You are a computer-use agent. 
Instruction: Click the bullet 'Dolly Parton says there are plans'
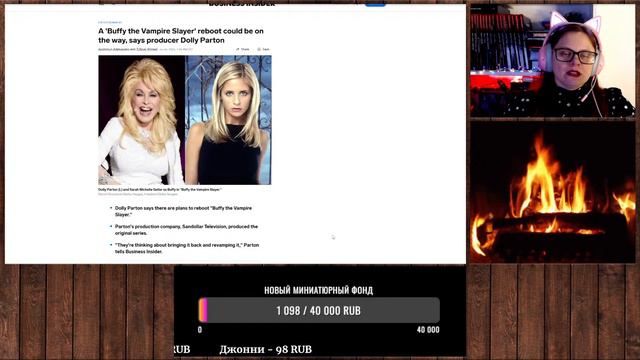(x=183, y=211)
